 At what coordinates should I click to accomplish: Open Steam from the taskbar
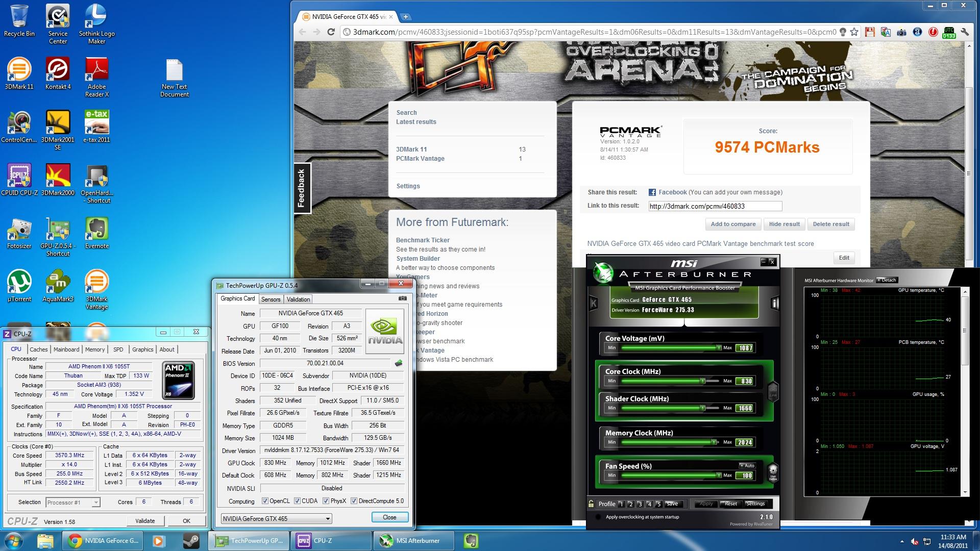(192, 541)
